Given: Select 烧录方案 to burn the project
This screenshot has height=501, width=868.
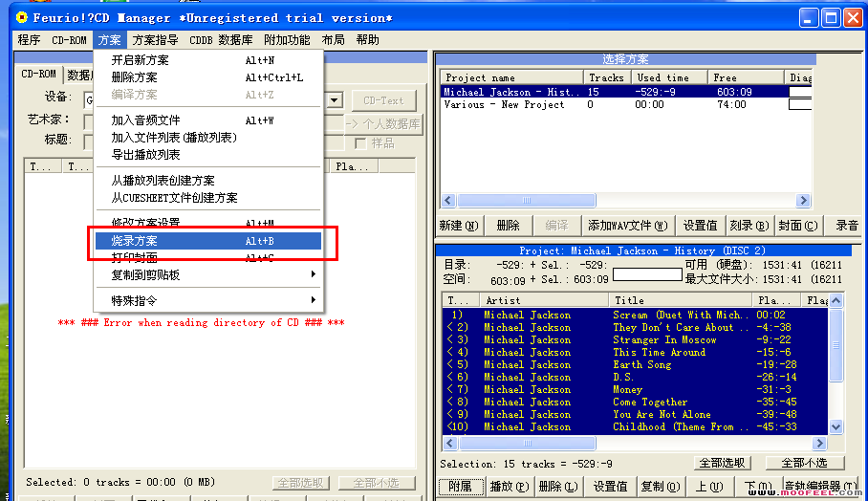Looking at the screenshot, I should point(208,241).
